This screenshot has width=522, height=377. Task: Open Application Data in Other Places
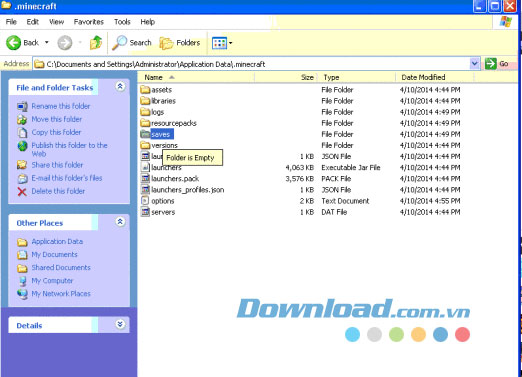pos(57,241)
